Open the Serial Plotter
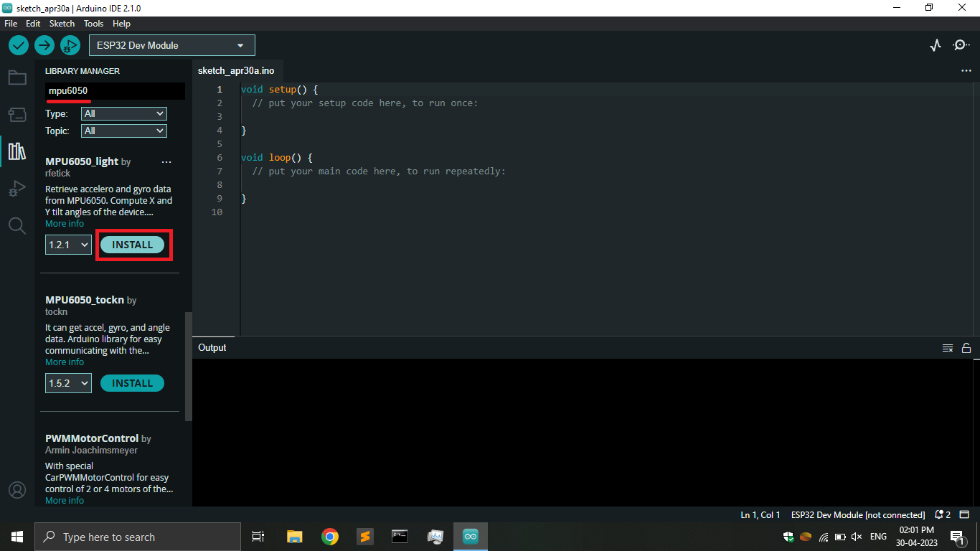The width and height of the screenshot is (980, 551). pyautogui.click(x=935, y=44)
